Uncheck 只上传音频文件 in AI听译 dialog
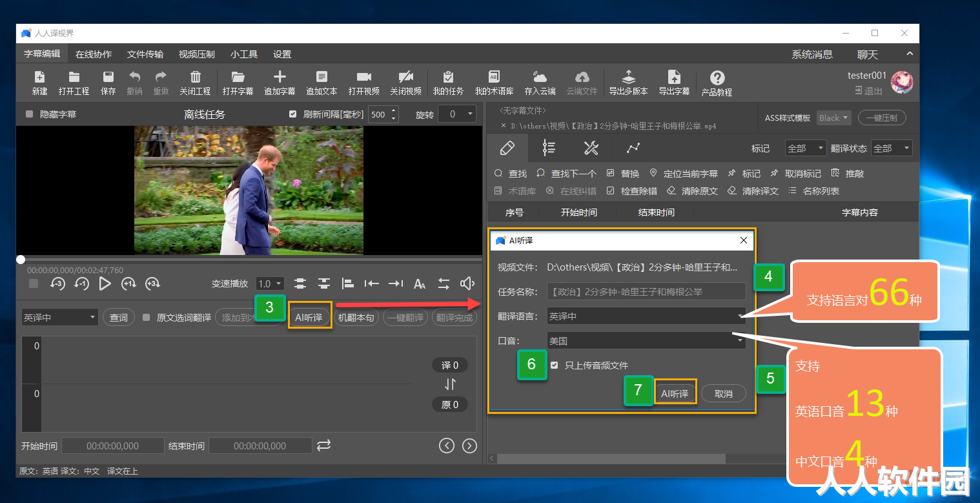This screenshot has width=980, height=503. tap(554, 365)
